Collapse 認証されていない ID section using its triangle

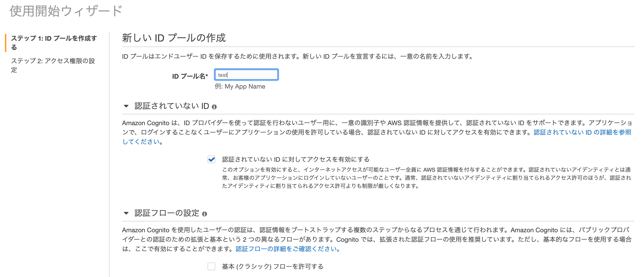pos(126,106)
